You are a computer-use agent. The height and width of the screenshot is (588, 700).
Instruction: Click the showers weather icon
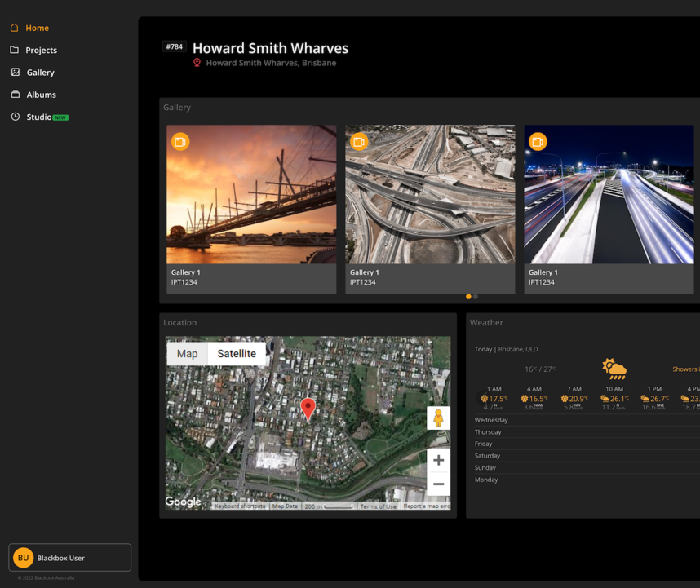614,369
